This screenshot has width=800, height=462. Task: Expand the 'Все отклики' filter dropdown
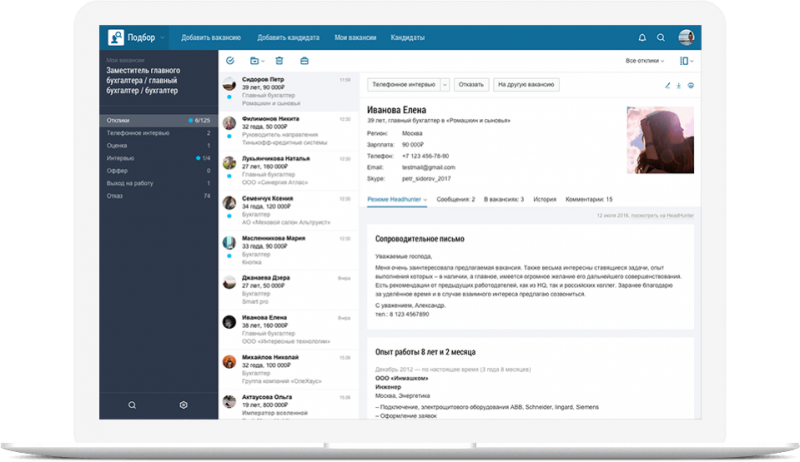[x=647, y=61]
